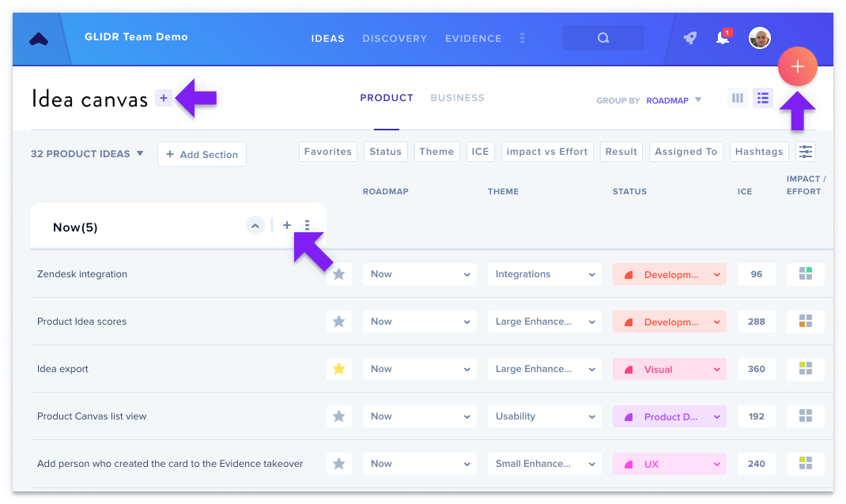The width and height of the screenshot is (846, 504).
Task: Click GLIDR Team Demo workspace name
Action: 136,37
